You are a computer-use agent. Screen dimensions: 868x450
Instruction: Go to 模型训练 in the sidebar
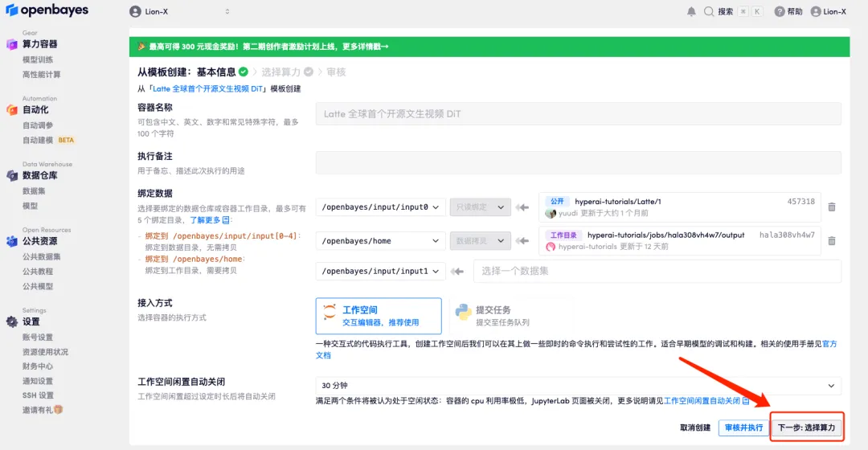click(38, 59)
